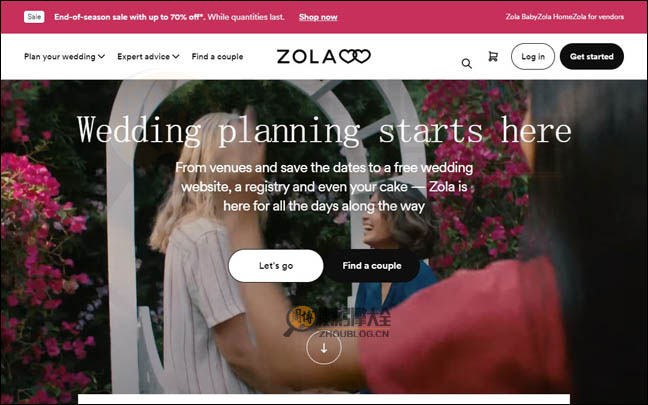The height and width of the screenshot is (405, 648).
Task: Select Find a couple in navigation bar
Action: click(217, 57)
